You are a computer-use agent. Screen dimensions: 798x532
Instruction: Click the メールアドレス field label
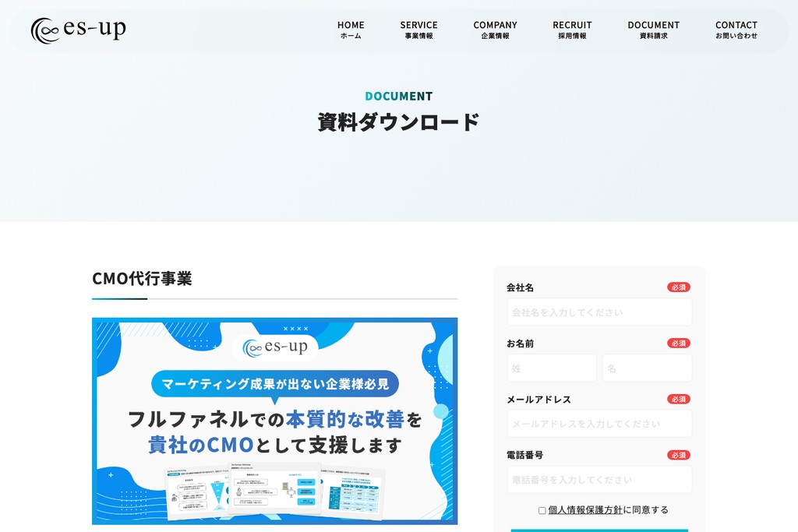pyautogui.click(x=539, y=400)
